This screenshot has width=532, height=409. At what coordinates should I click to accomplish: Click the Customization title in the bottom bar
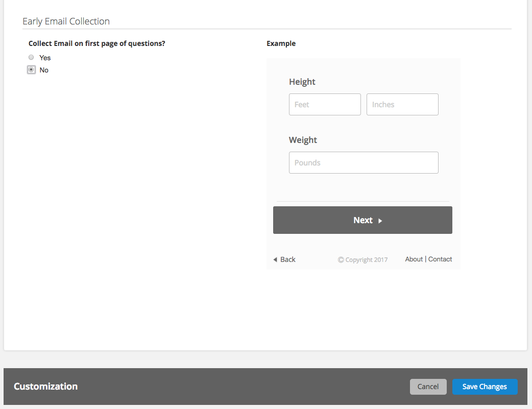click(46, 386)
